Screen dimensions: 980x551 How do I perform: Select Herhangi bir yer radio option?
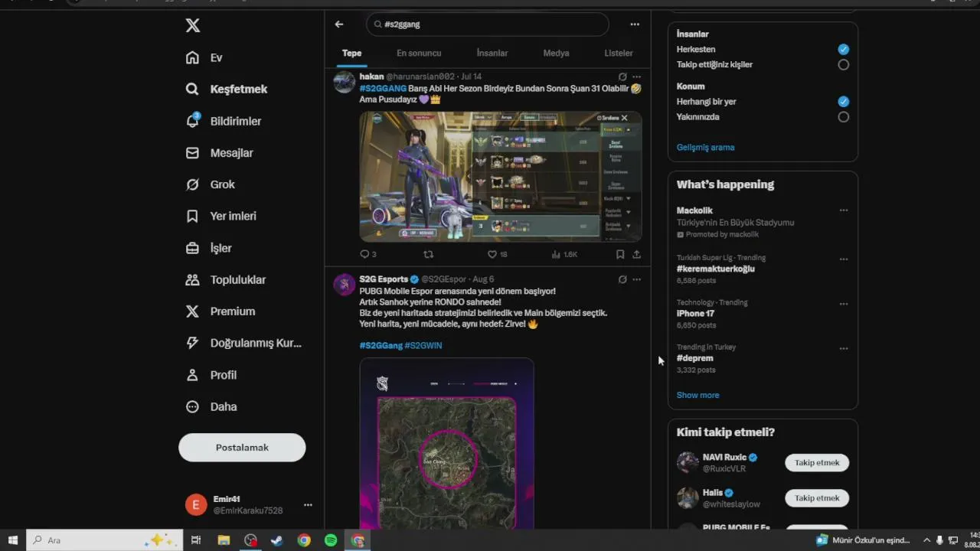click(843, 102)
